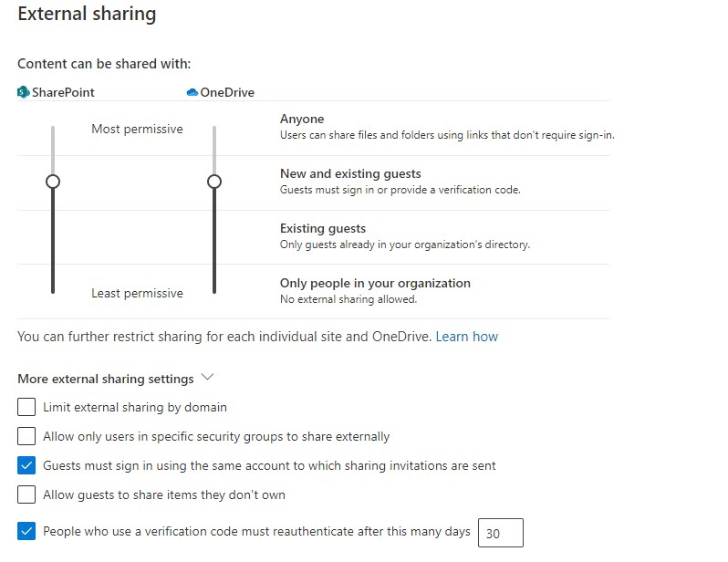Image resolution: width=728 pixels, height=562 pixels.
Task: Choose the Existing guests sharing level
Action: pos(322,229)
